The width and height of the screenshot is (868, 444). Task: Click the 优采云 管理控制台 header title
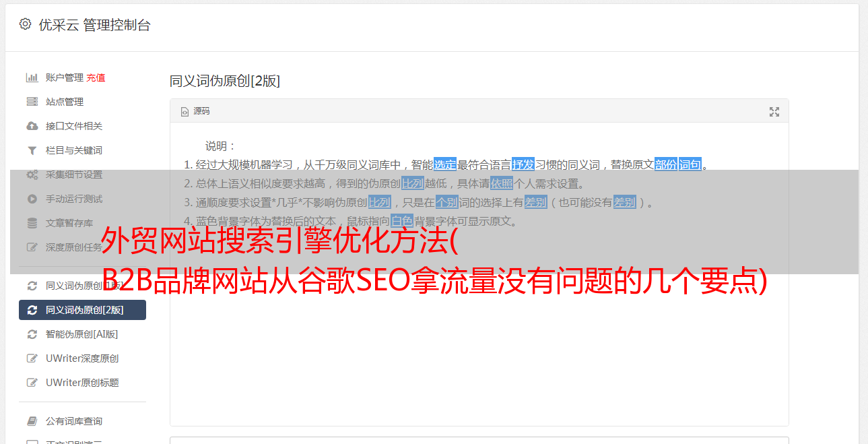pyautogui.click(x=94, y=25)
